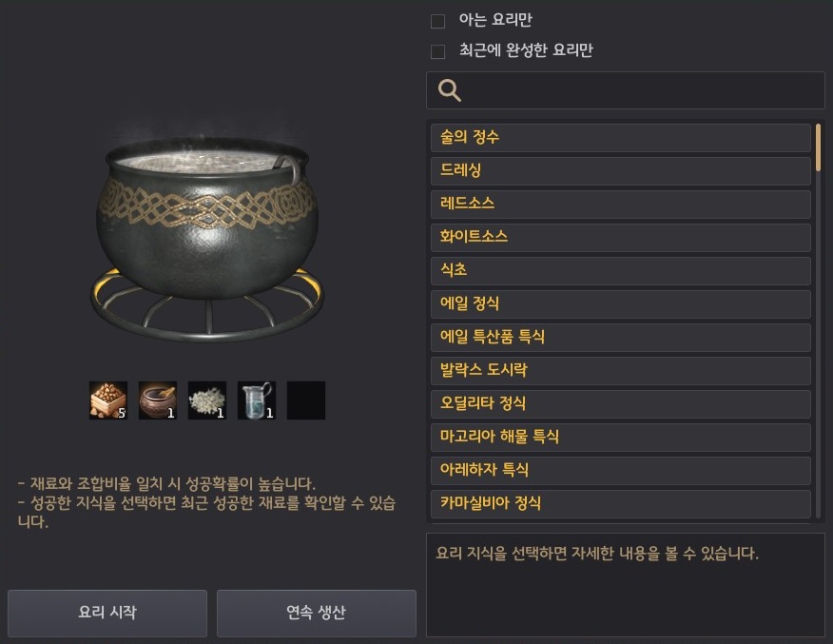
Task: Click the recipe list scrollbar thumb
Action: coord(818,147)
